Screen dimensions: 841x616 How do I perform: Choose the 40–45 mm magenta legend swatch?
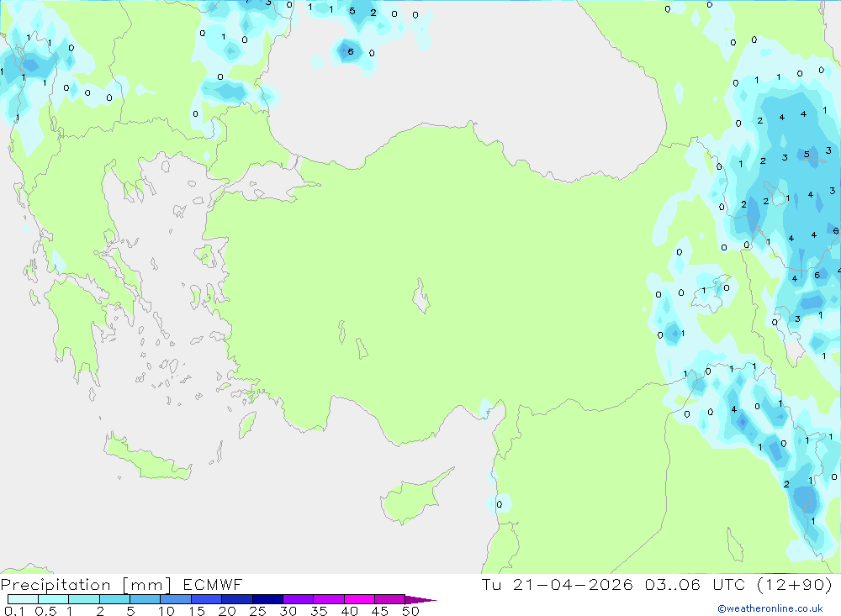pos(359,599)
